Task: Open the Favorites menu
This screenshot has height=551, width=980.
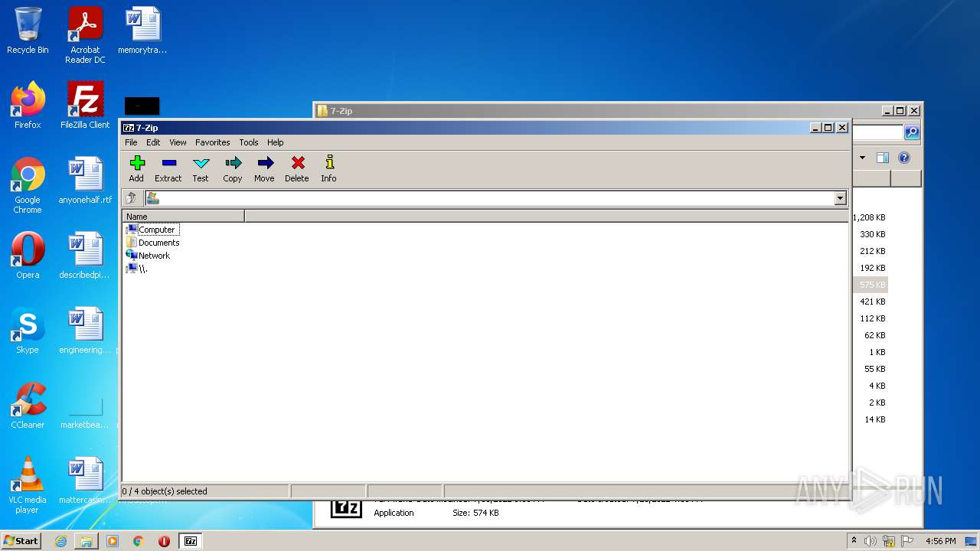Action: pos(212,142)
